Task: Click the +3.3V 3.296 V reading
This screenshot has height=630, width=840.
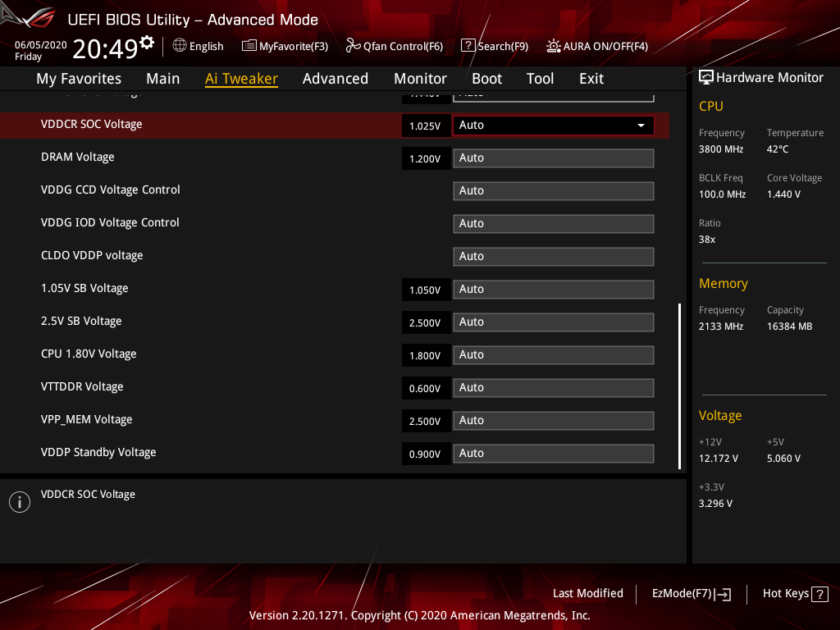Action: (715, 504)
